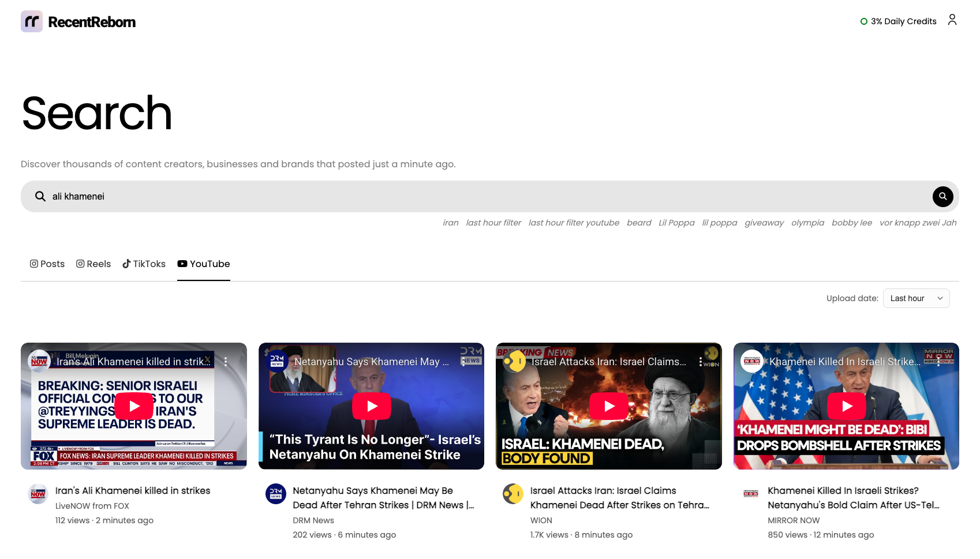Image resolution: width=980 pixels, height=559 pixels.
Task: Click 'WION' channel name text
Action: click(x=541, y=520)
